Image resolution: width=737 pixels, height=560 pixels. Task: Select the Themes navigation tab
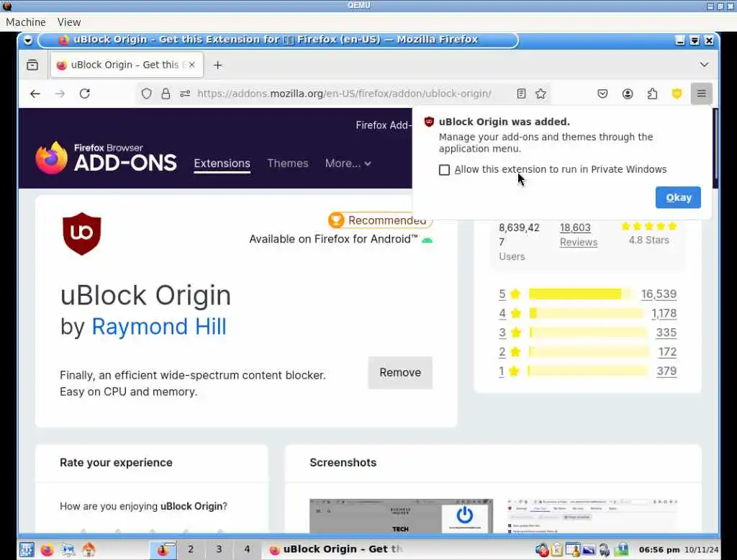coord(288,163)
